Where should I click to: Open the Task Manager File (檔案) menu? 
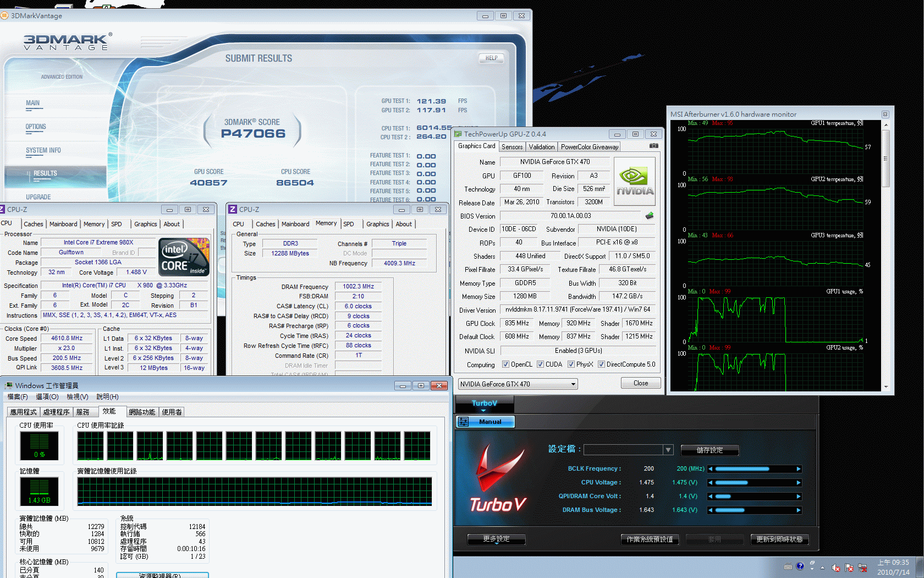(17, 397)
